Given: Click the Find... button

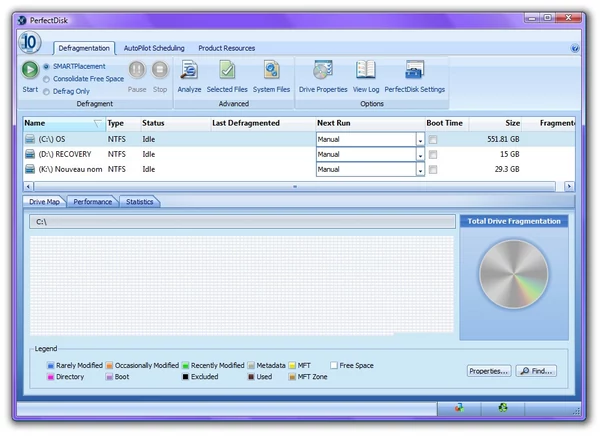Looking at the screenshot, I should pos(536,371).
